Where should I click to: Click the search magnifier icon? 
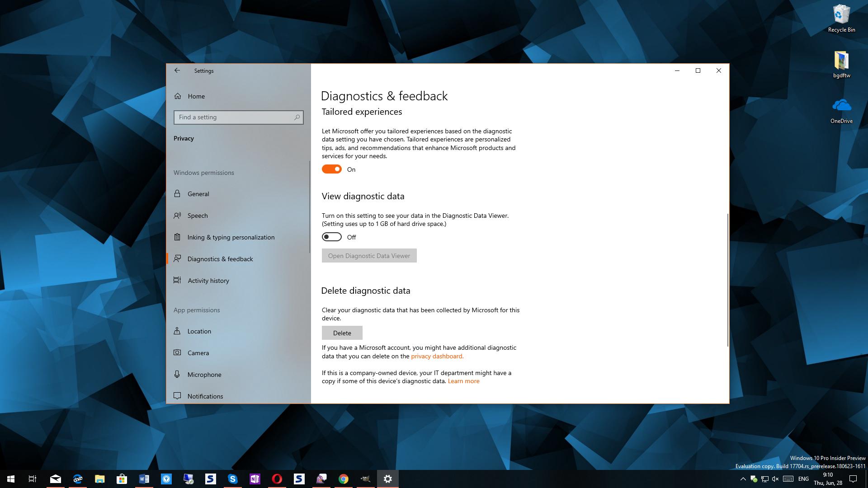pyautogui.click(x=297, y=117)
